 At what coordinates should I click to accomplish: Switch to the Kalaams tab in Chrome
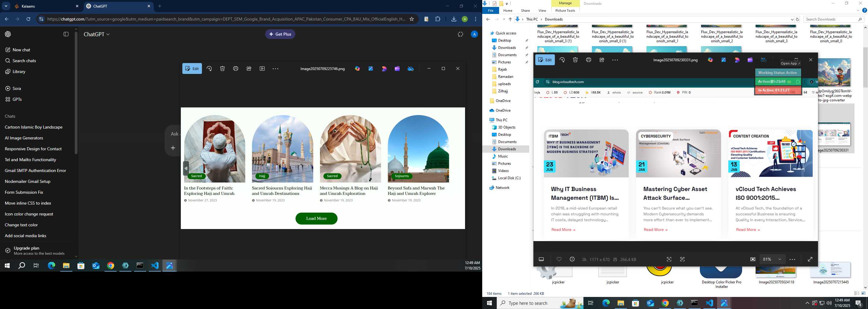coord(46,6)
